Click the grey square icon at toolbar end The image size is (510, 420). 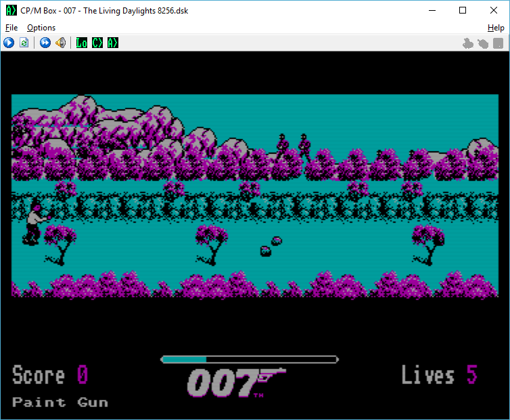(499, 43)
